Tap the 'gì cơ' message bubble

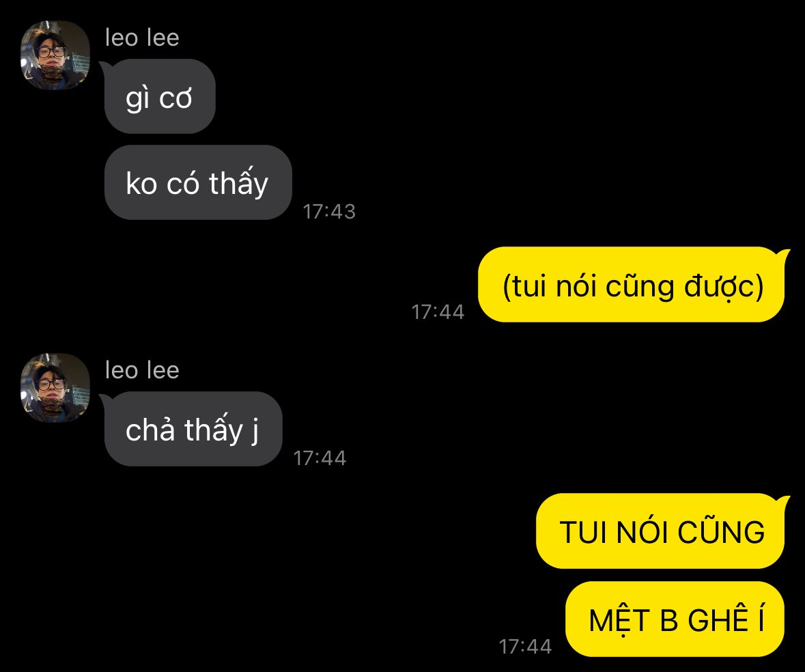[160, 96]
